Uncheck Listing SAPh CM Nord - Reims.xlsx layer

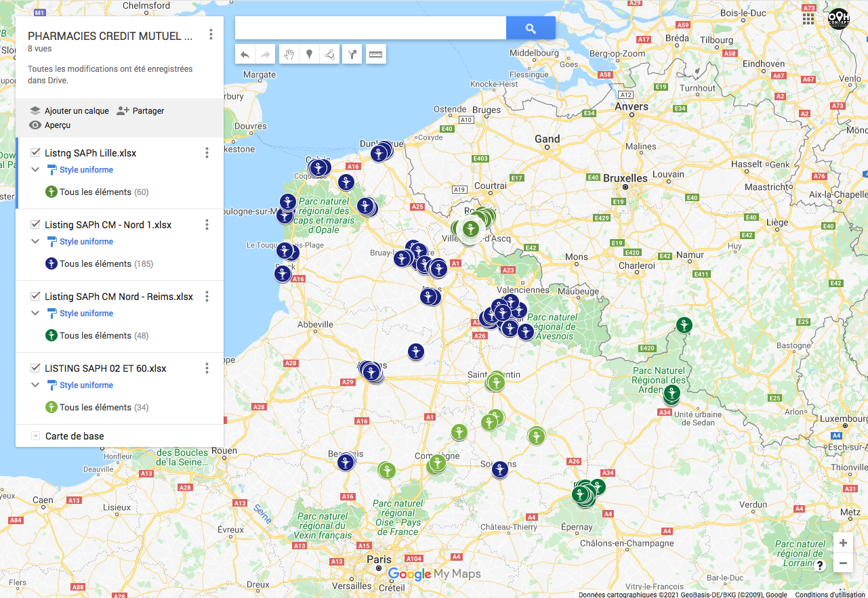point(35,296)
